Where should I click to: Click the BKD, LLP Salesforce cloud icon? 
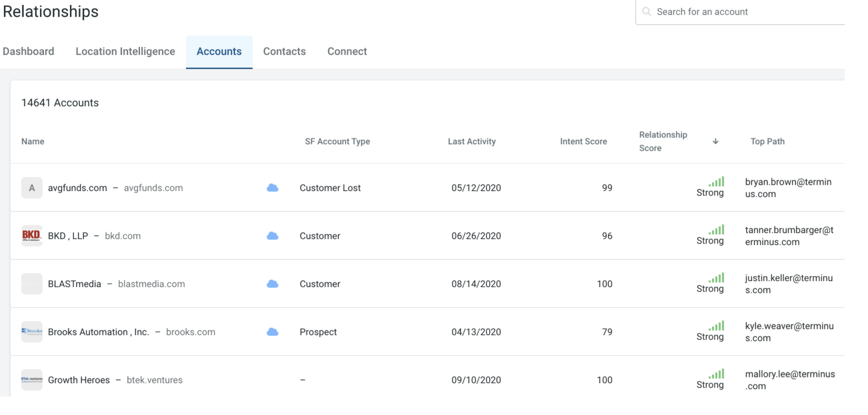tap(273, 236)
